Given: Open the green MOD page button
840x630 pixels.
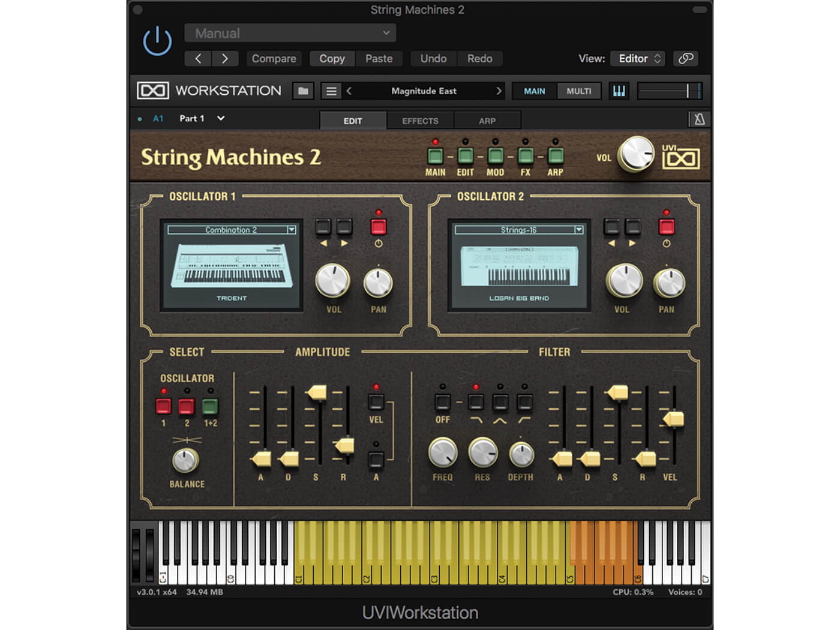Looking at the screenshot, I should point(495,156).
